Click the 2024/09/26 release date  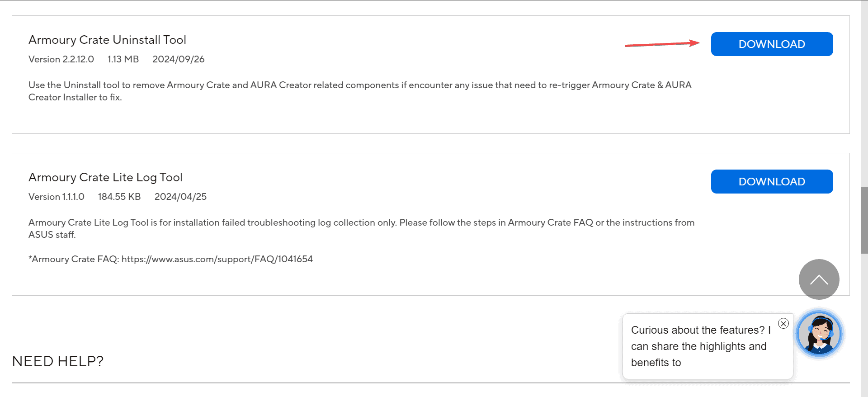click(x=179, y=59)
